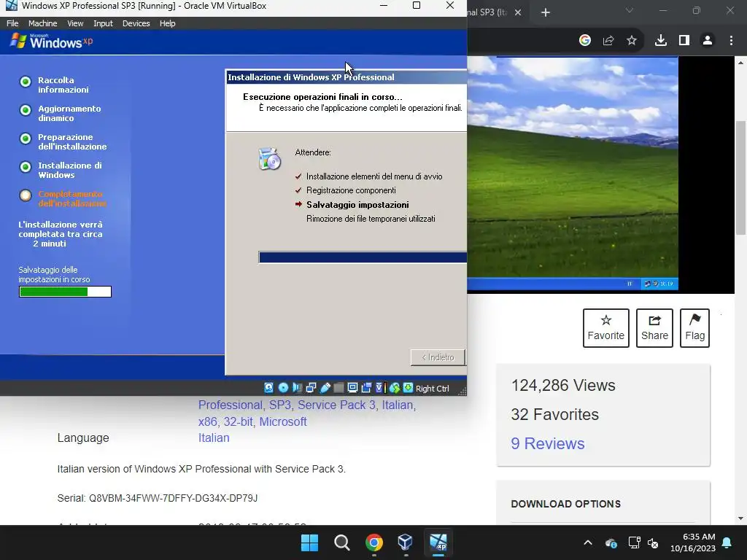Image resolution: width=747 pixels, height=560 pixels.
Task: Click the display monitor icon in VirtualBox status bar
Action: (x=352, y=388)
